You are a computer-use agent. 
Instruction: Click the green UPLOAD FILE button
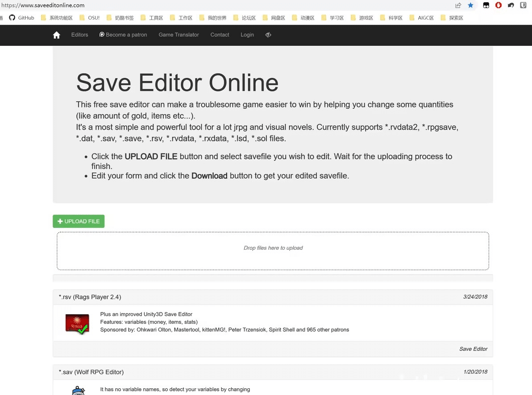tap(79, 221)
